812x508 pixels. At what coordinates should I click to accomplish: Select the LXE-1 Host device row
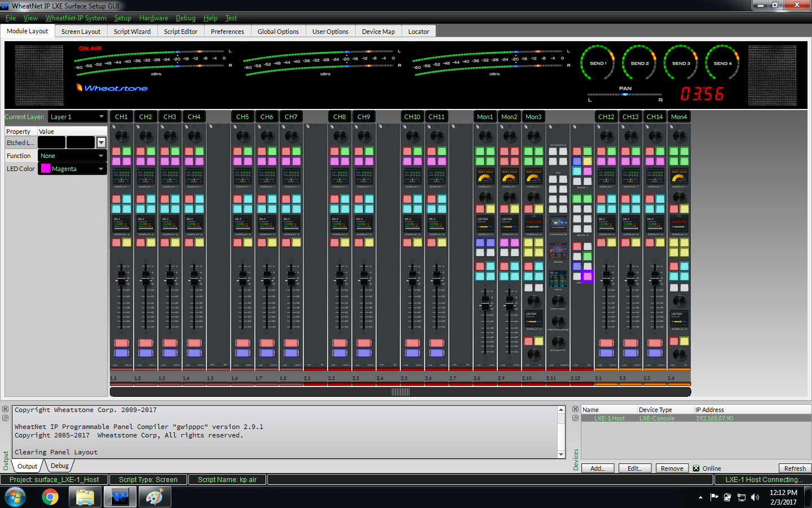[696, 418]
